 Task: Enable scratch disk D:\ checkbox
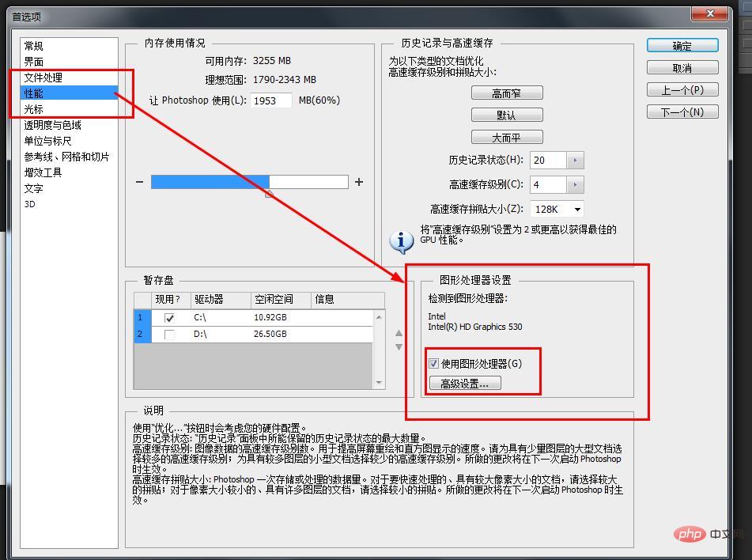tap(169, 335)
